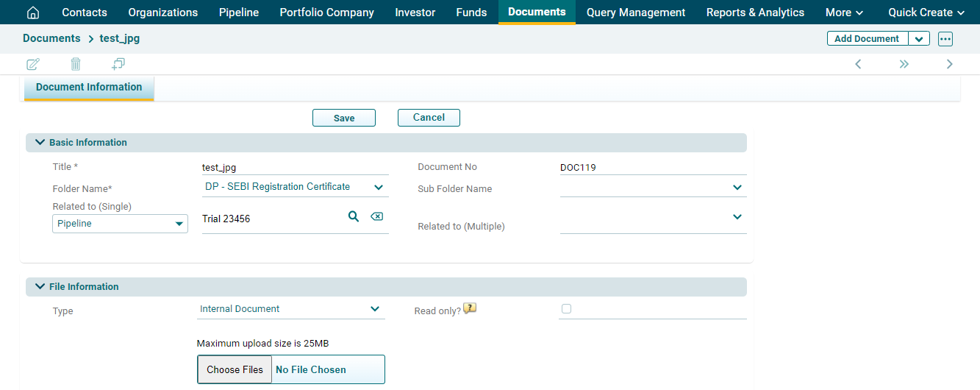Expand the Sub Folder Name dropdown
The width and height of the screenshot is (980, 390).
[x=737, y=188]
